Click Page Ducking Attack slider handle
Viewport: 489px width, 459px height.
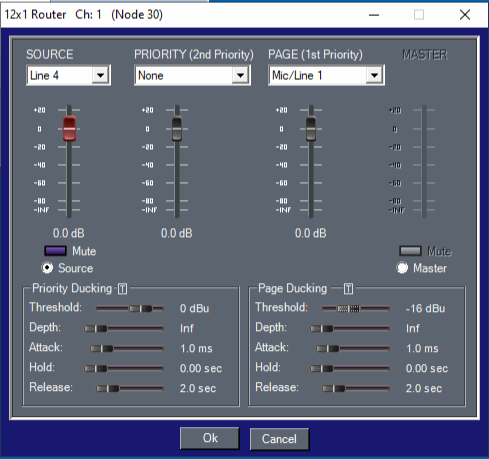(x=328, y=349)
